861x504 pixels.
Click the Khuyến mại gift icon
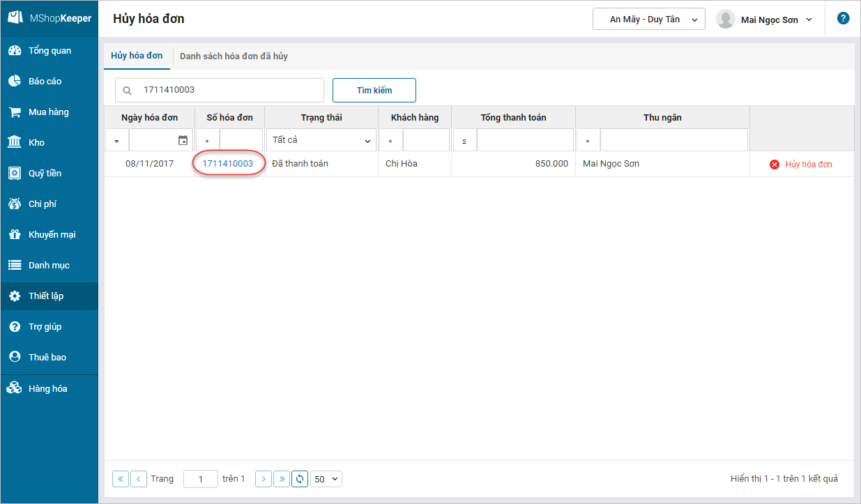[14, 235]
